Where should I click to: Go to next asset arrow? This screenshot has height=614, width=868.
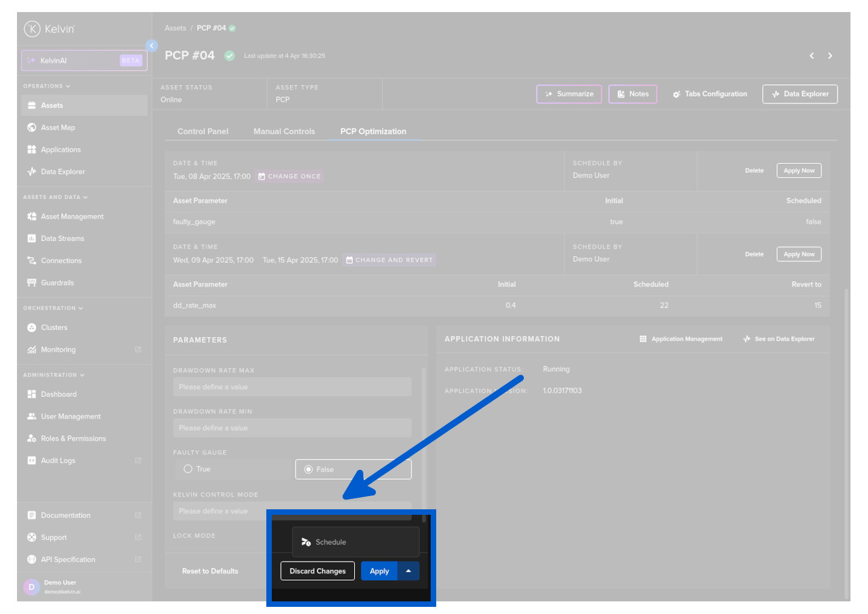[x=830, y=56]
